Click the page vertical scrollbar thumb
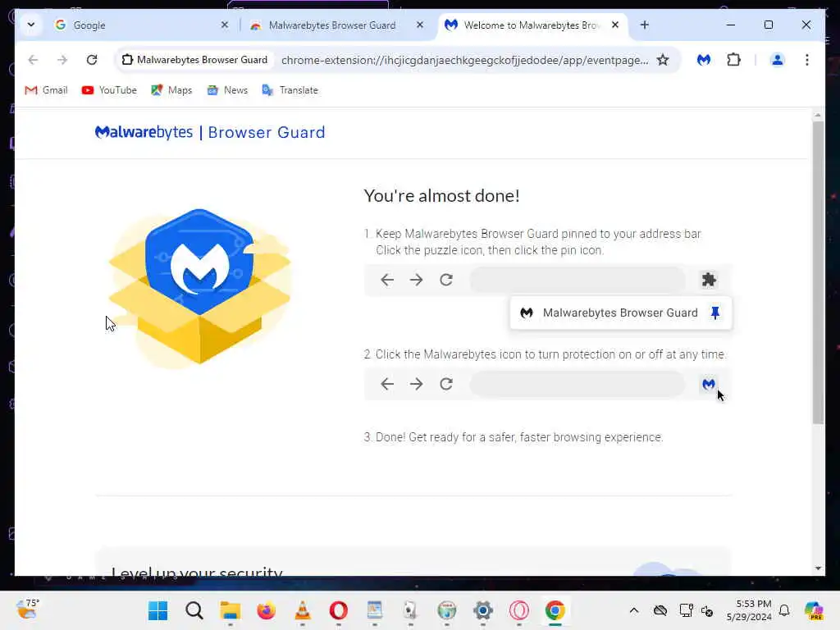This screenshot has height=630, width=840. click(x=818, y=272)
